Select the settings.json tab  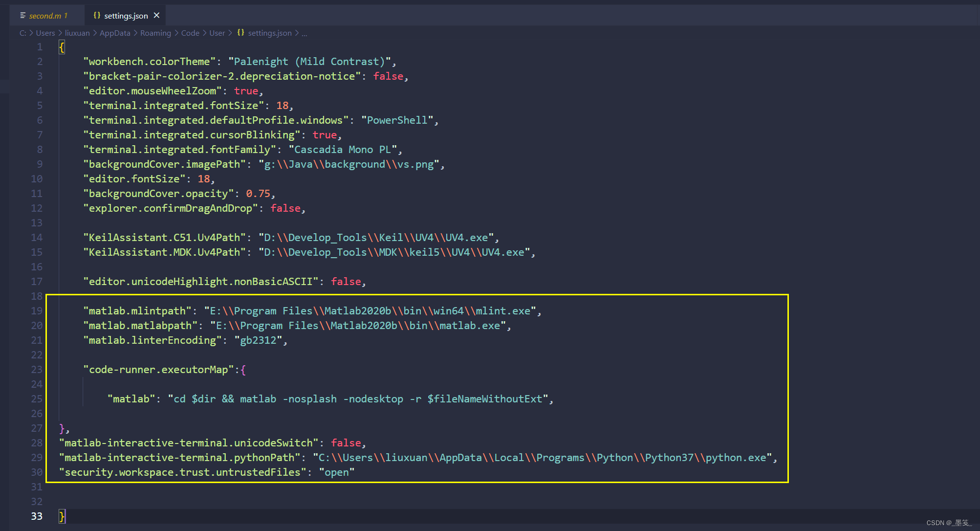pyautogui.click(x=126, y=16)
